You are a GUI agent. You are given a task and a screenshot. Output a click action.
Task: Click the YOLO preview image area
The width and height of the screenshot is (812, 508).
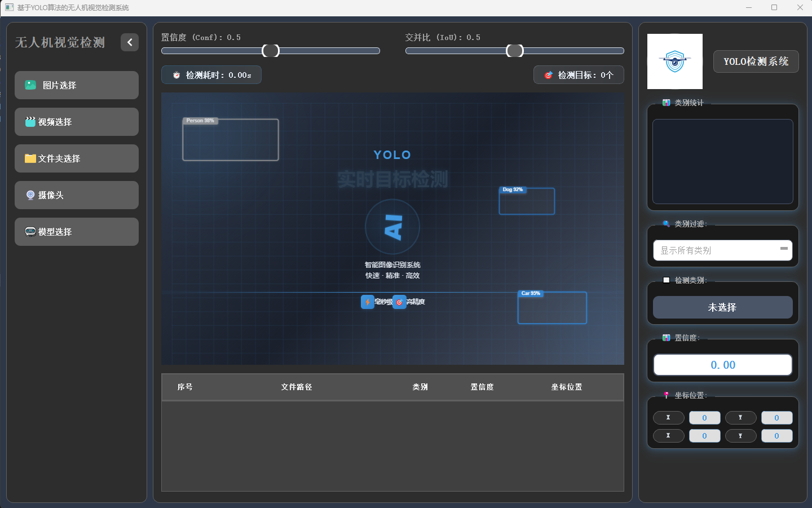(392, 228)
